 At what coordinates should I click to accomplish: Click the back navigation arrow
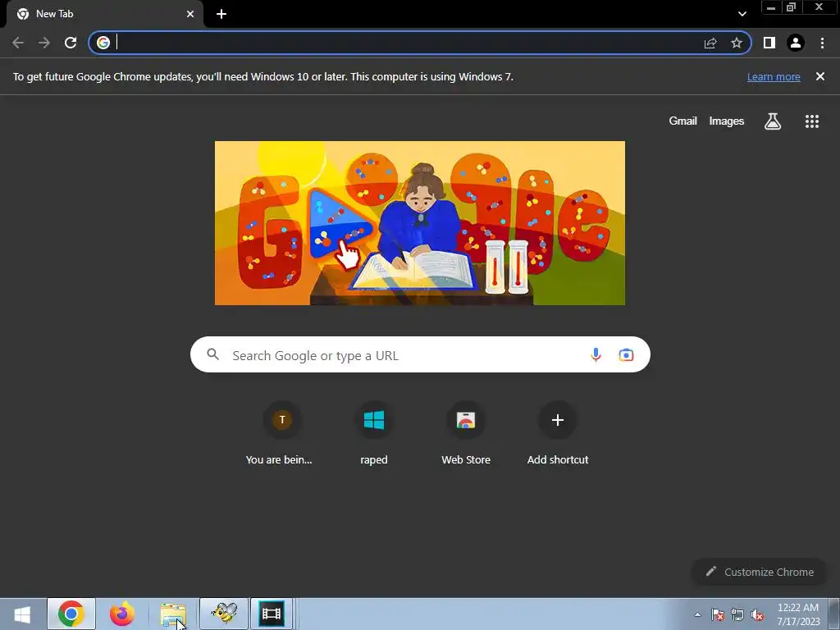click(18, 43)
